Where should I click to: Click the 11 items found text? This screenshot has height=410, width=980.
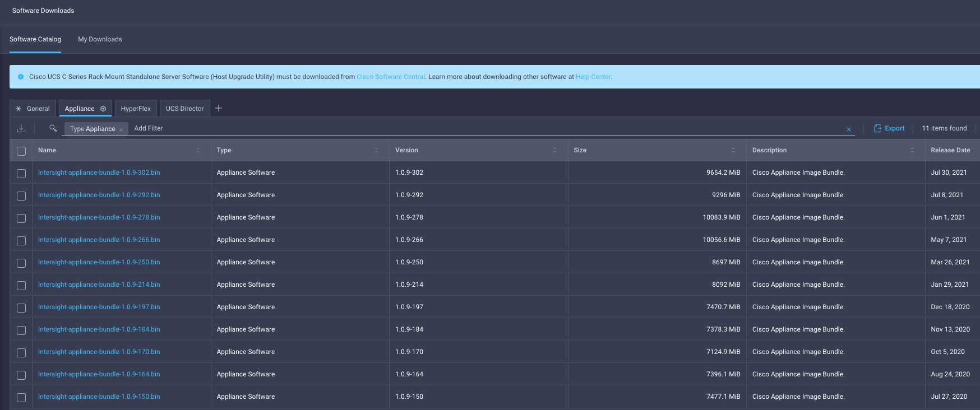click(x=944, y=128)
